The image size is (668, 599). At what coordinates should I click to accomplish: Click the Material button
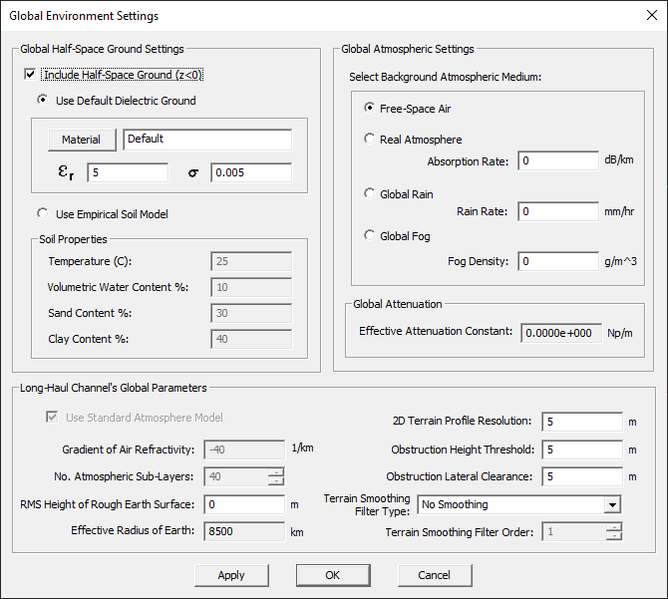tap(81, 140)
